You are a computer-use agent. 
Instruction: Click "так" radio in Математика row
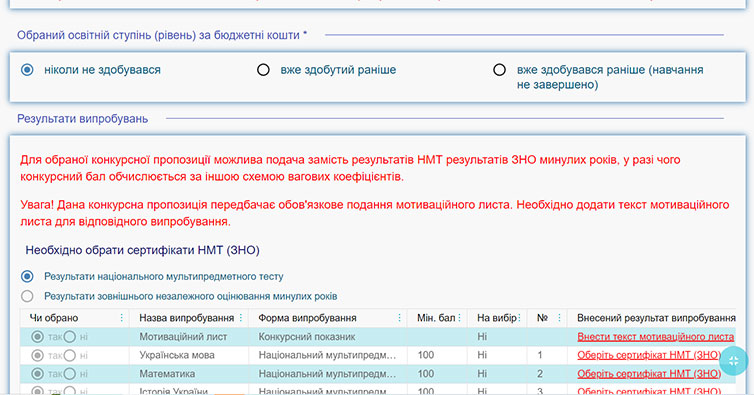(x=37, y=374)
